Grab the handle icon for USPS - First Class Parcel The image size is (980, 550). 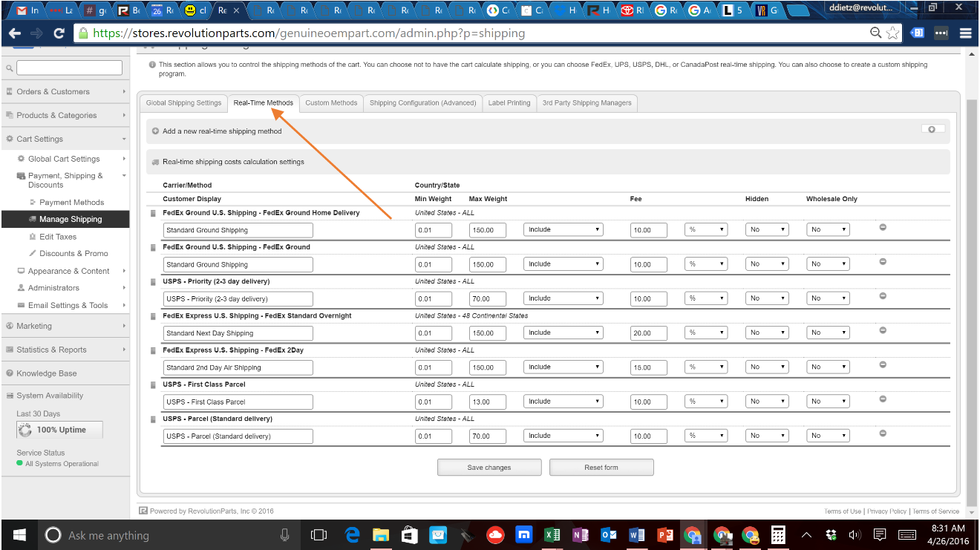(x=154, y=384)
